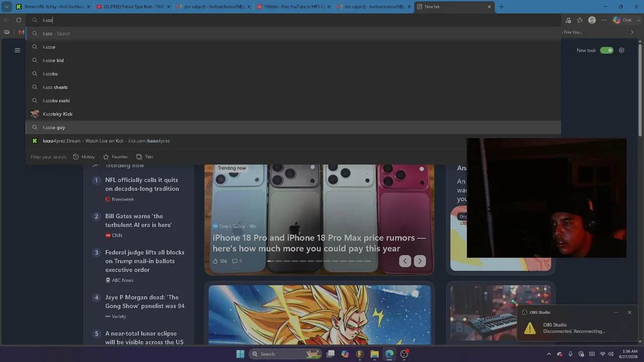Read near-total lunar eclipse story

tap(144, 338)
